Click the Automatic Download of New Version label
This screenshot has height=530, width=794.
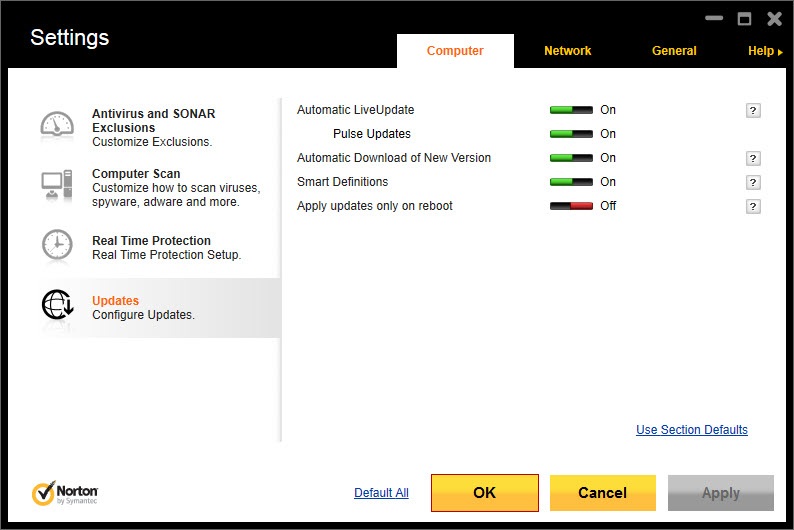coord(394,158)
